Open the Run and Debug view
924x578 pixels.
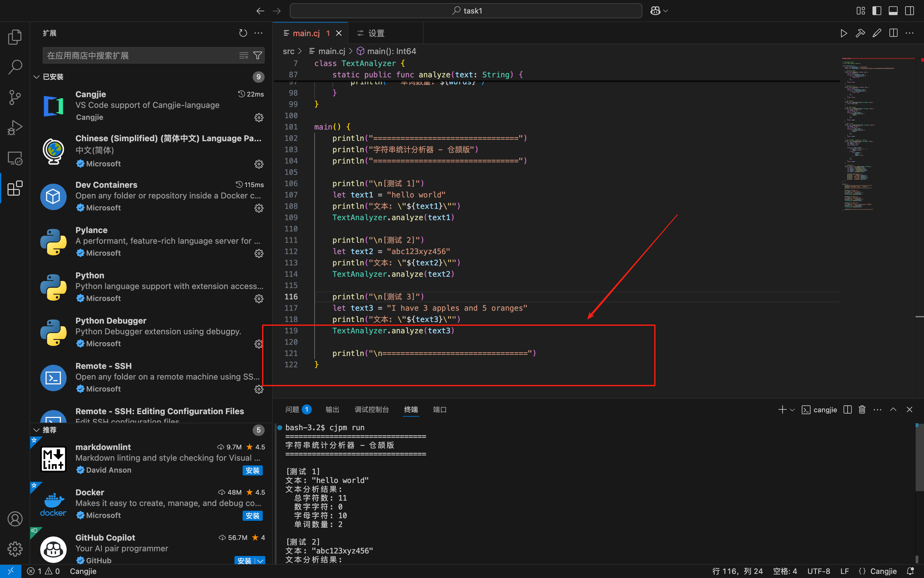click(x=15, y=127)
